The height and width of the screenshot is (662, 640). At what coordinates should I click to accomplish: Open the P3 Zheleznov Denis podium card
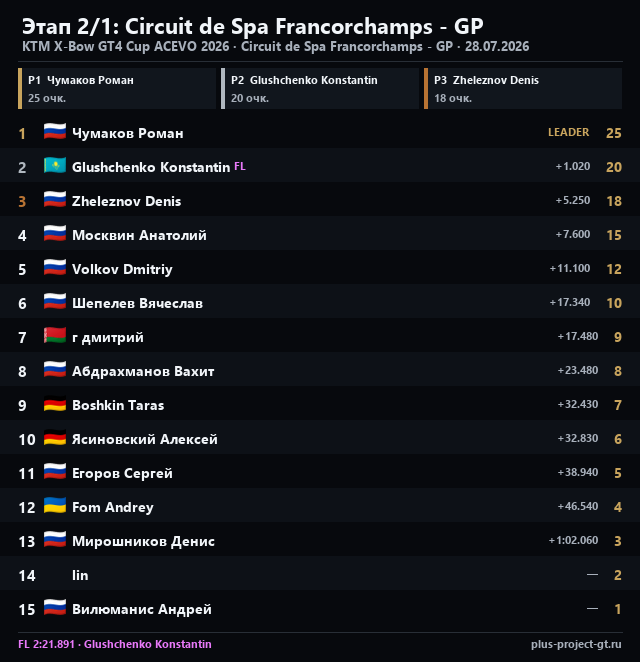tap(523, 89)
